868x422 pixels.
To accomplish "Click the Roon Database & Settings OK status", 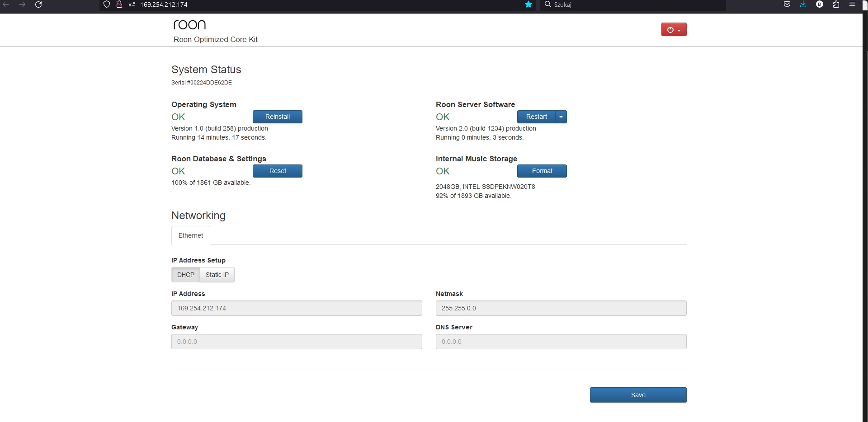I will 178,171.
